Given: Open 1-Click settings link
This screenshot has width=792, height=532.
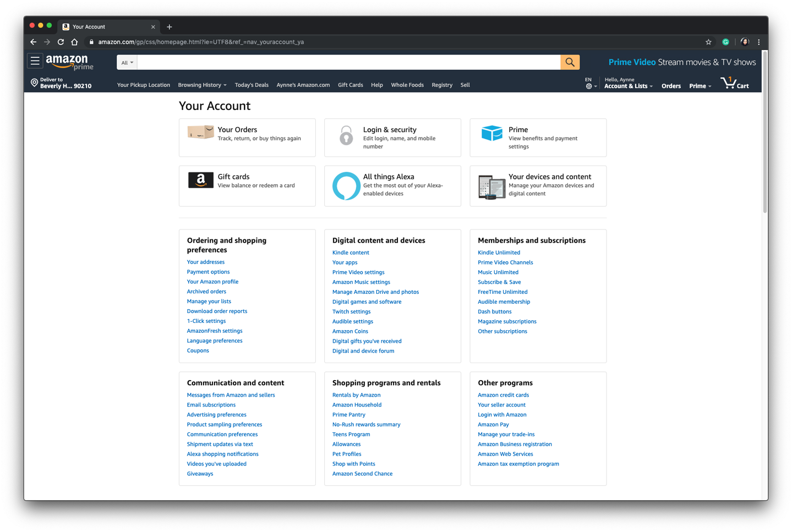Looking at the screenshot, I should (206, 321).
